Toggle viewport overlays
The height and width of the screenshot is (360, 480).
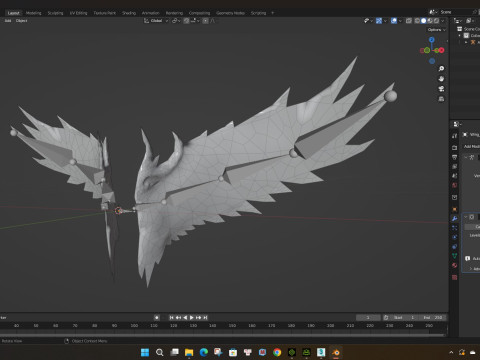pyautogui.click(x=394, y=21)
